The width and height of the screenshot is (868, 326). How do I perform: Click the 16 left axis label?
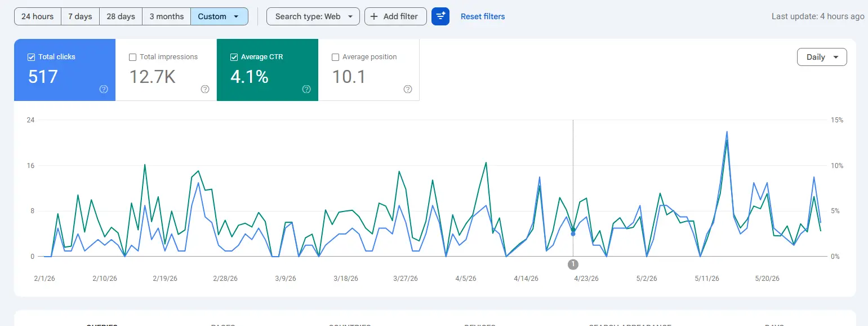click(x=30, y=166)
